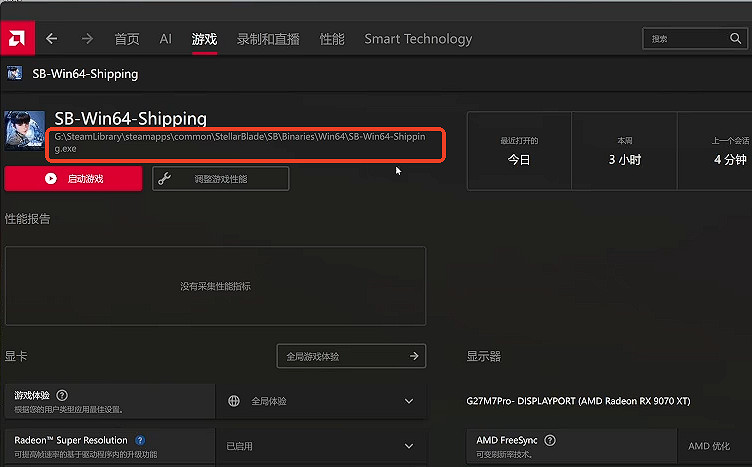Click the play icon in 启动游戏 button
This screenshot has width=752, height=467.
51,178
